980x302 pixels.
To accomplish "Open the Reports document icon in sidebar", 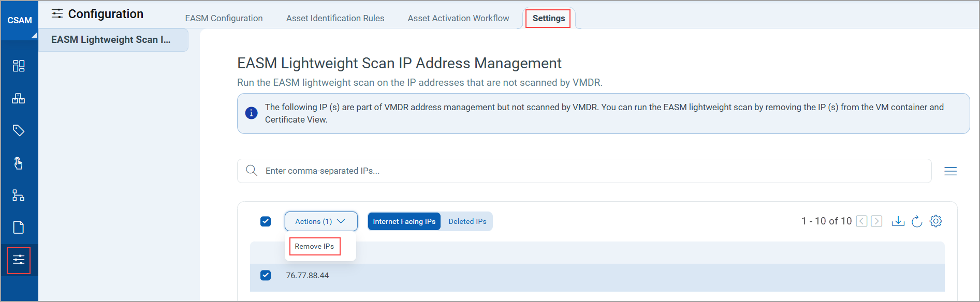I will pos(19,228).
